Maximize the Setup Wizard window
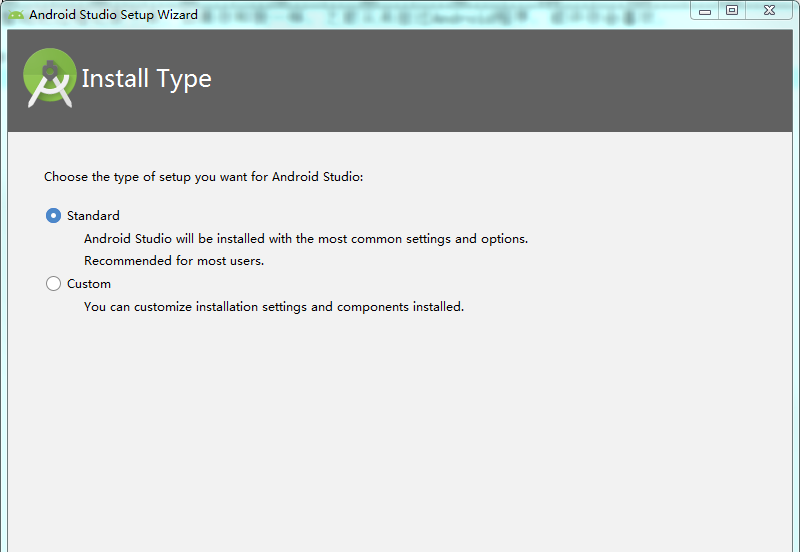 click(x=732, y=11)
